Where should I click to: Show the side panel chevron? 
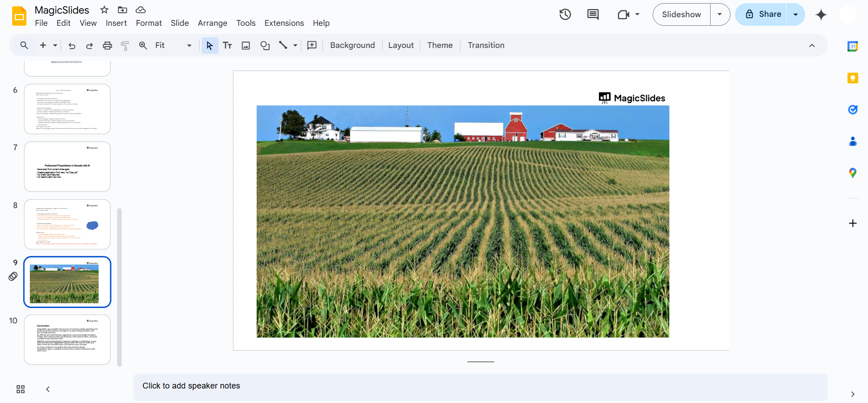[853, 394]
